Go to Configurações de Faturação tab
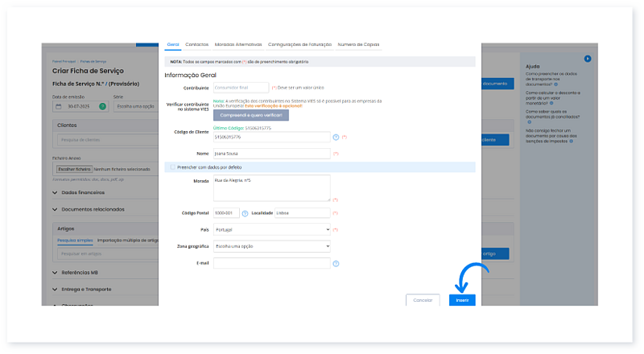This screenshot has width=644, height=354. click(299, 44)
